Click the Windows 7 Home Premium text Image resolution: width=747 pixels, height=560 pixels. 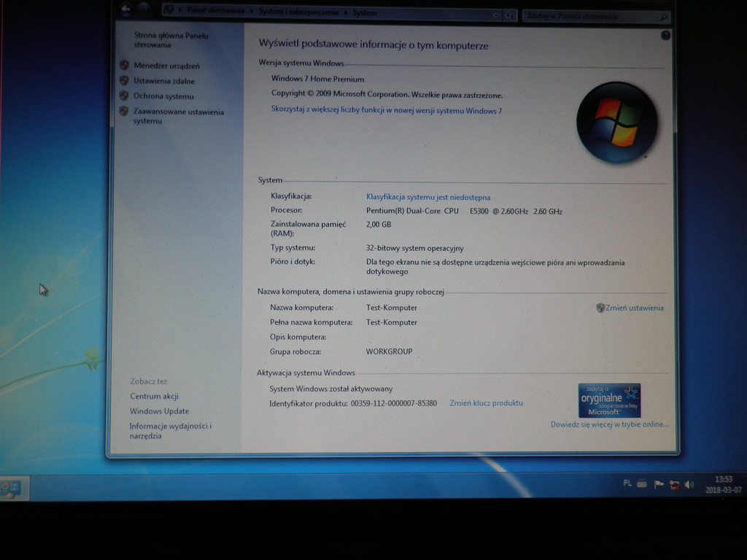[x=317, y=79]
